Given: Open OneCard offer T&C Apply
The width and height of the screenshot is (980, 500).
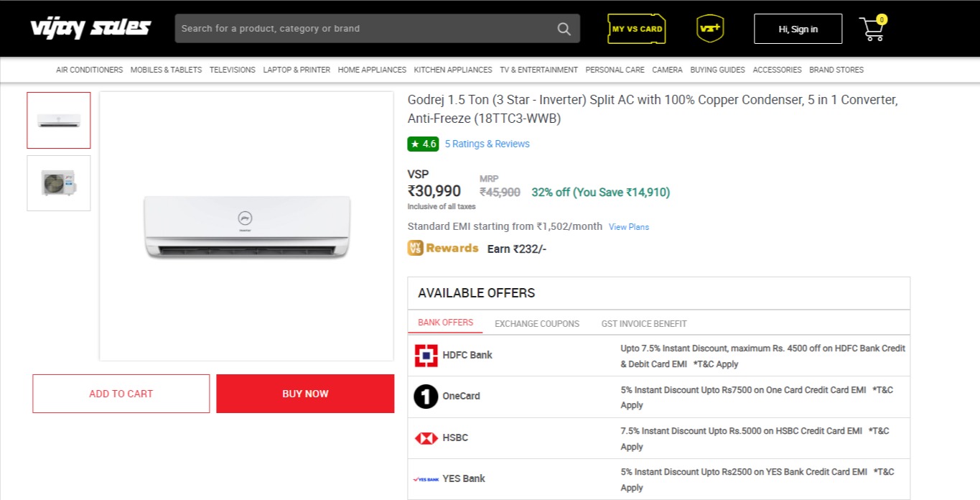Looking at the screenshot, I should [757, 397].
